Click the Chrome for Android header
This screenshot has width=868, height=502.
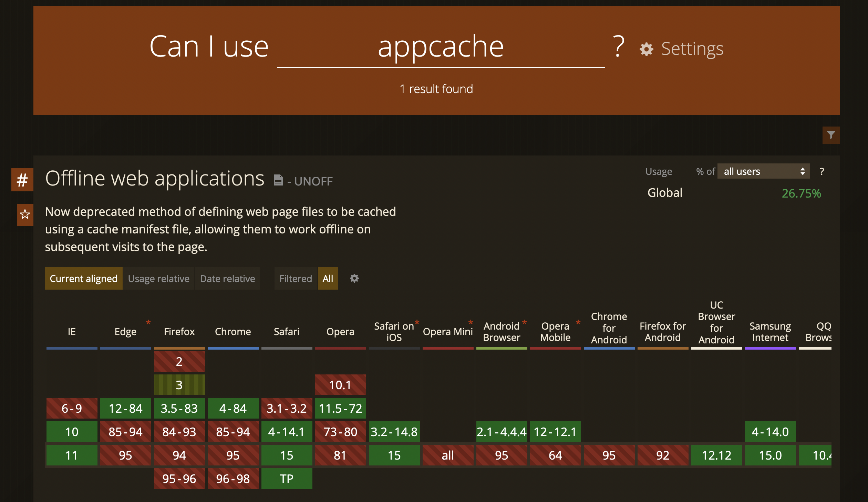click(609, 328)
